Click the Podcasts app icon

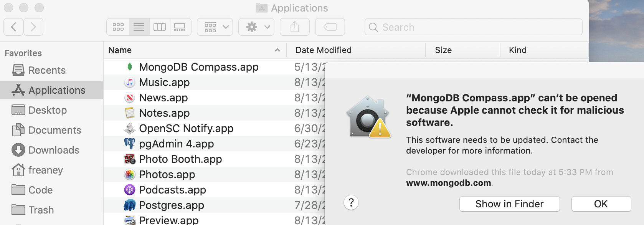130,190
